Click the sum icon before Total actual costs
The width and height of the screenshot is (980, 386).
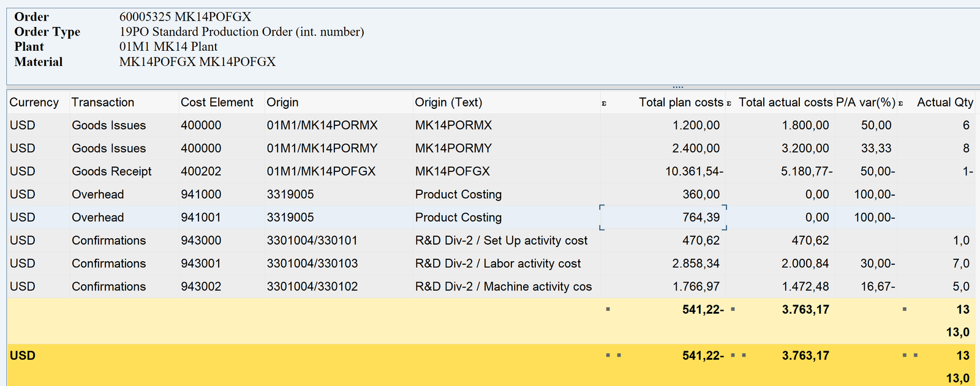[729, 103]
